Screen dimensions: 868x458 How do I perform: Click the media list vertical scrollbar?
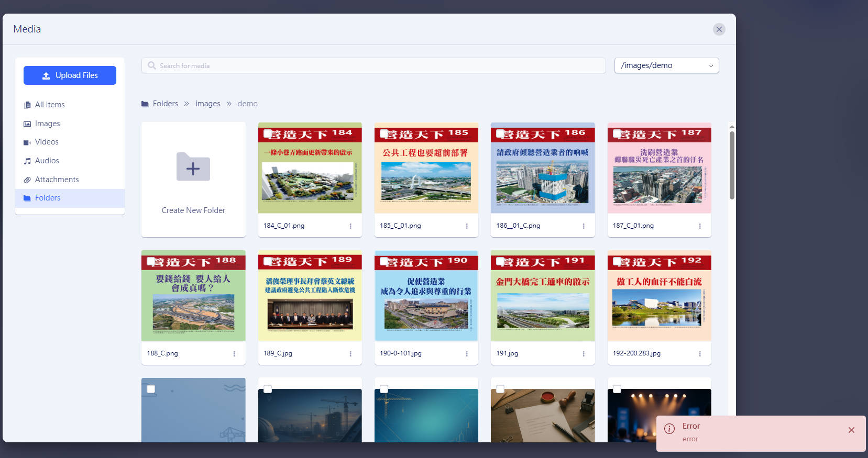pyautogui.click(x=732, y=165)
